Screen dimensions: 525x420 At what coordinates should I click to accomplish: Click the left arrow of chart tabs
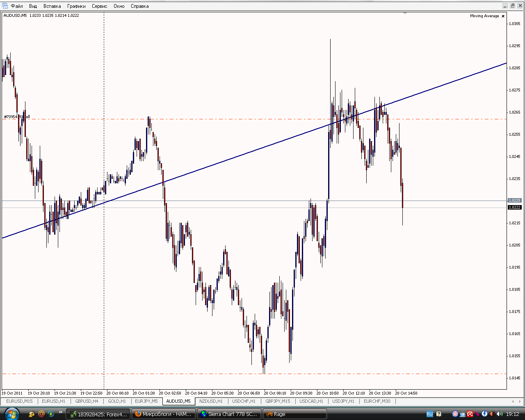(x=513, y=401)
